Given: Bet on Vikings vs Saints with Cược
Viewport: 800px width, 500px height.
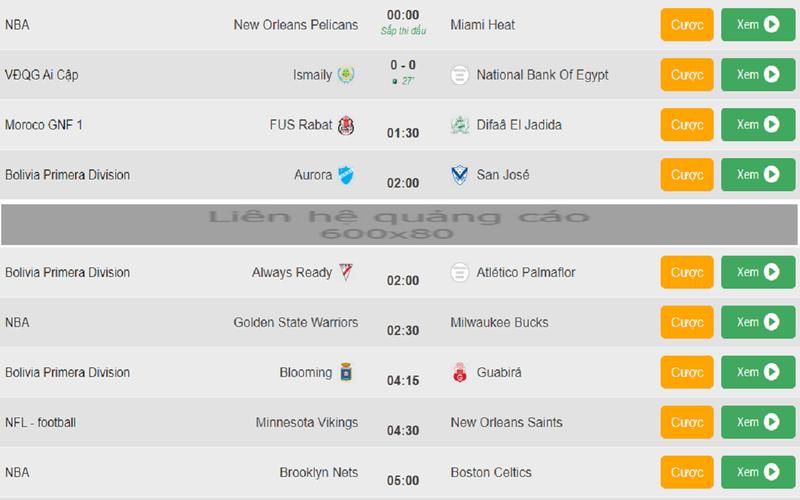Looking at the screenshot, I should click(687, 422).
